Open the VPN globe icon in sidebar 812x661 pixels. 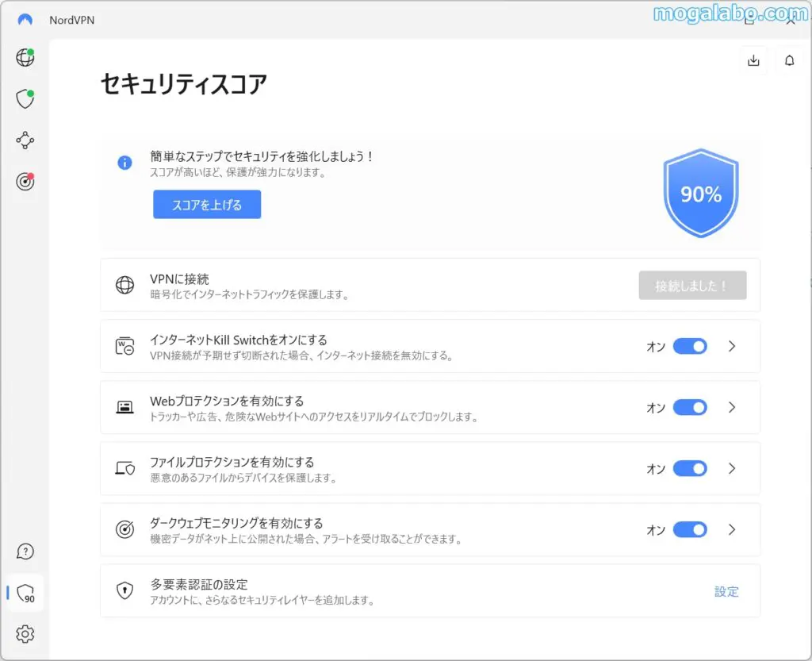[25, 58]
